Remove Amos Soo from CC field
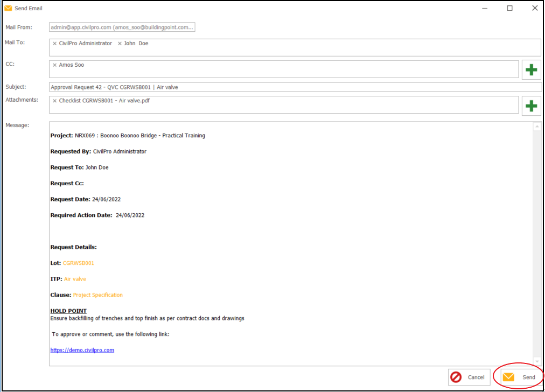The height and width of the screenshot is (392, 545). [54, 65]
